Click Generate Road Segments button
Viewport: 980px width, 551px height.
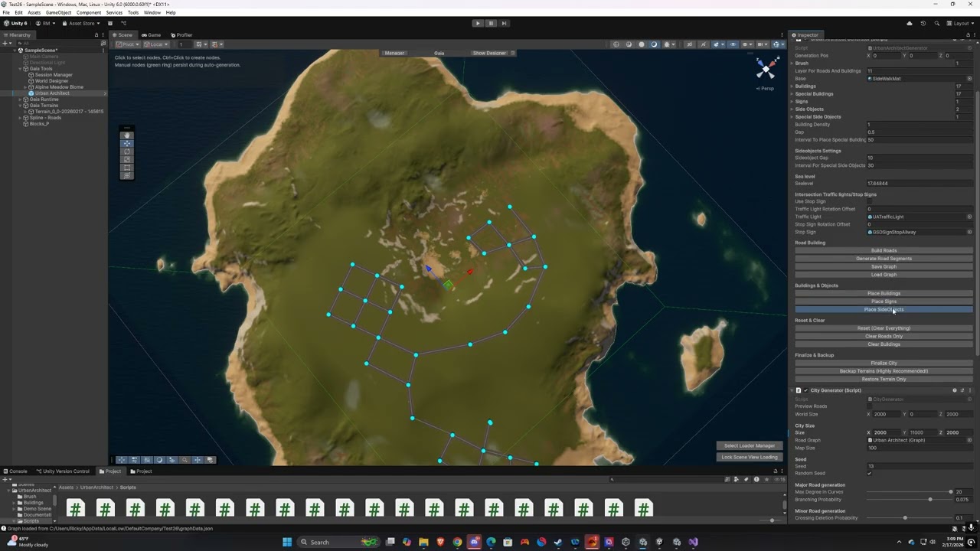[884, 258]
